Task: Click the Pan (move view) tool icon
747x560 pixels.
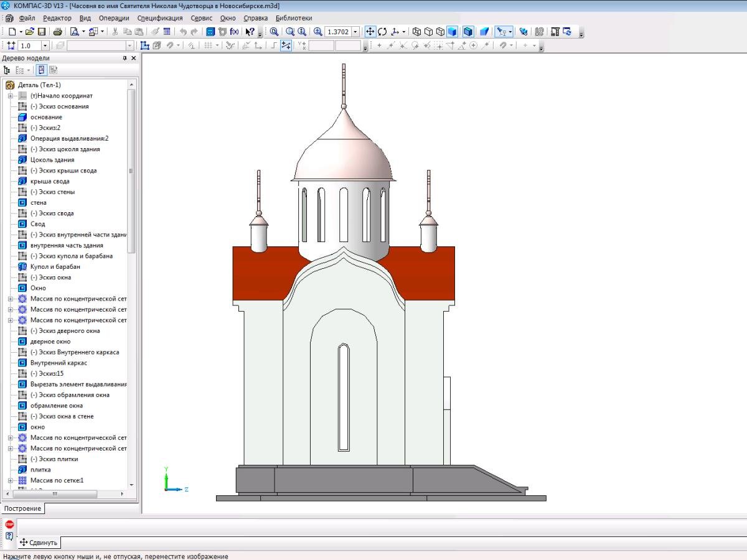Action: 370,32
